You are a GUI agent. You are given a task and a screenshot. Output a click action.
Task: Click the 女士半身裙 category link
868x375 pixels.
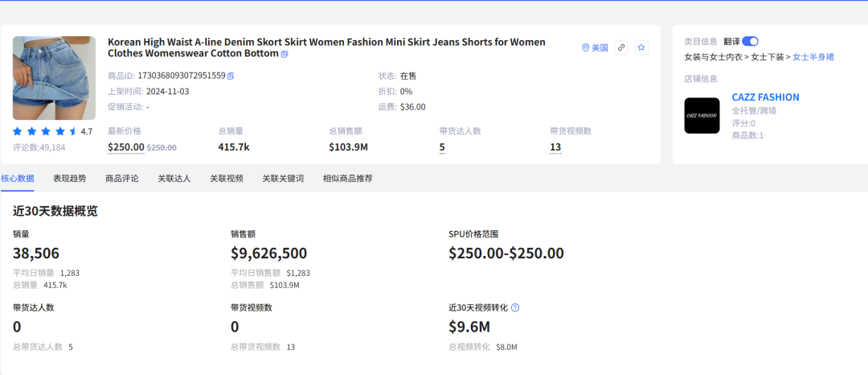[813, 56]
